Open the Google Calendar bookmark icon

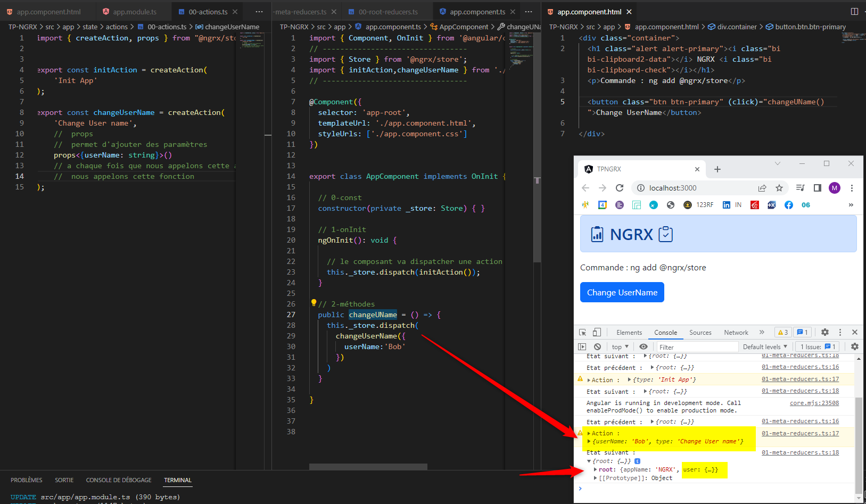pyautogui.click(x=603, y=205)
